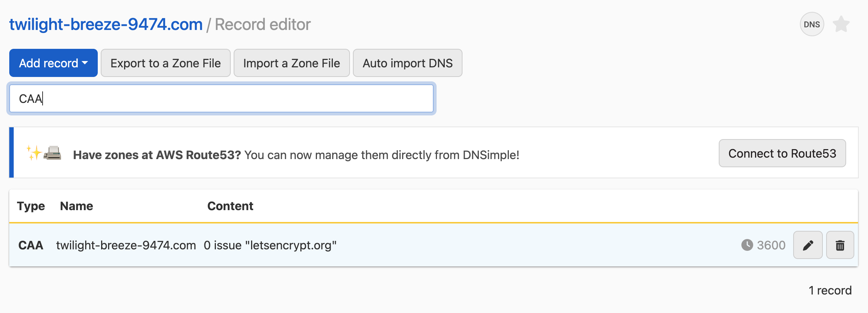The width and height of the screenshot is (868, 313).
Task: Delete the CAA record with trash icon
Action: click(840, 245)
